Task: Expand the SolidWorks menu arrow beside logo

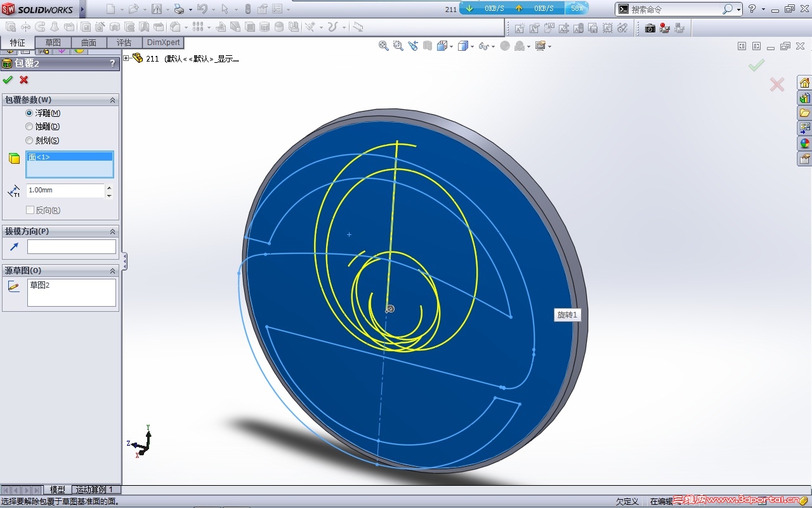Action: point(82,9)
